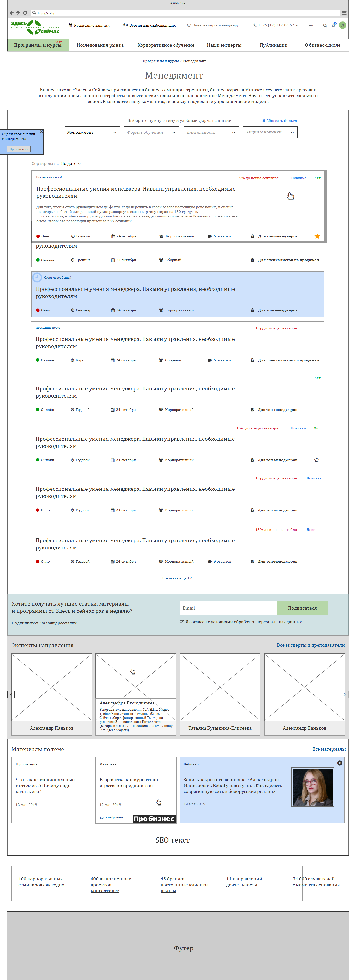Image resolution: width=349 pixels, height=980 pixels.
Task: Click the green user avatar icon
Action: (x=342, y=25)
